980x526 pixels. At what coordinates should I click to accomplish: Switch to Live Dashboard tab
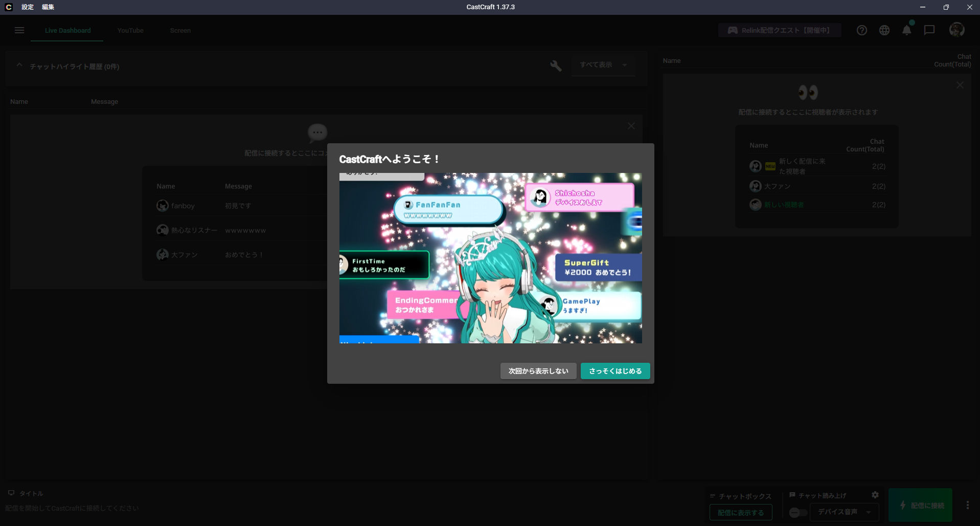tap(67, 30)
